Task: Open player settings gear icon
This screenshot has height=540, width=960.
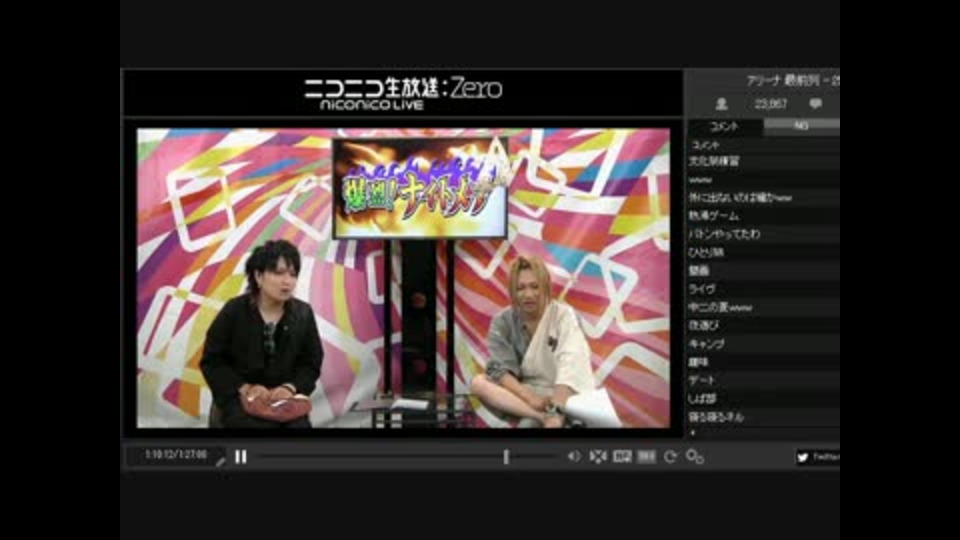Action: (x=695, y=457)
